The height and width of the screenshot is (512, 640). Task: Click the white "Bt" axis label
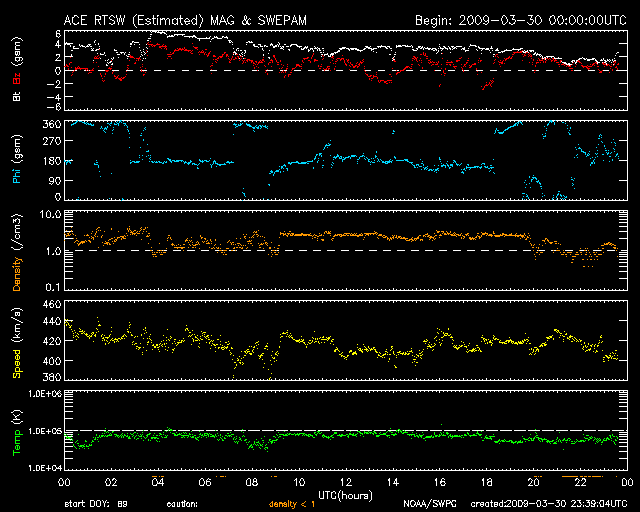click(17, 96)
